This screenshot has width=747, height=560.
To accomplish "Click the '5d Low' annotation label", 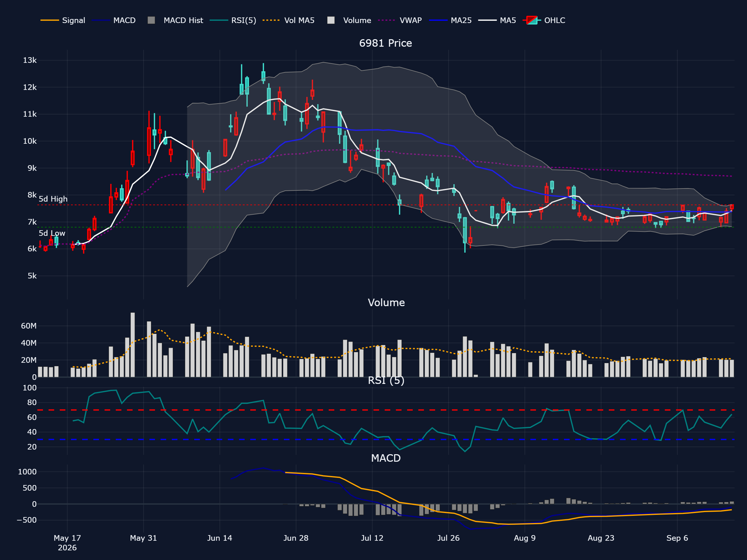I will 52,233.
